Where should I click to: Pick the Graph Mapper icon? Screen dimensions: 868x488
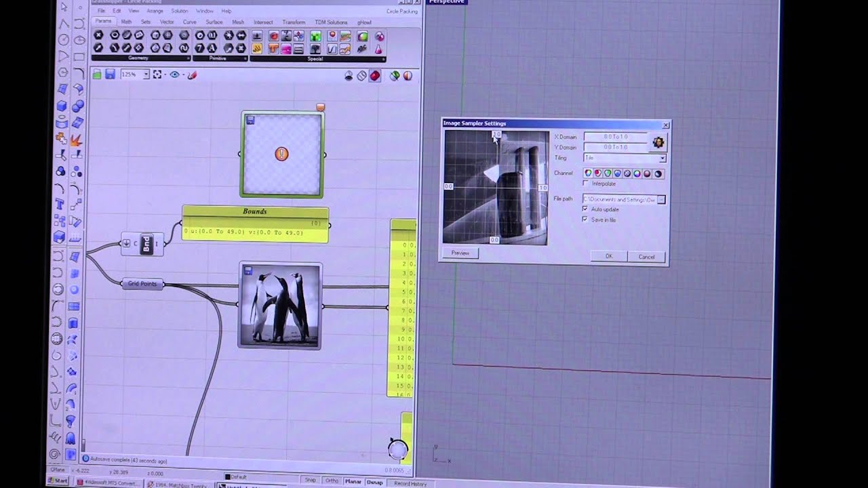point(332,49)
